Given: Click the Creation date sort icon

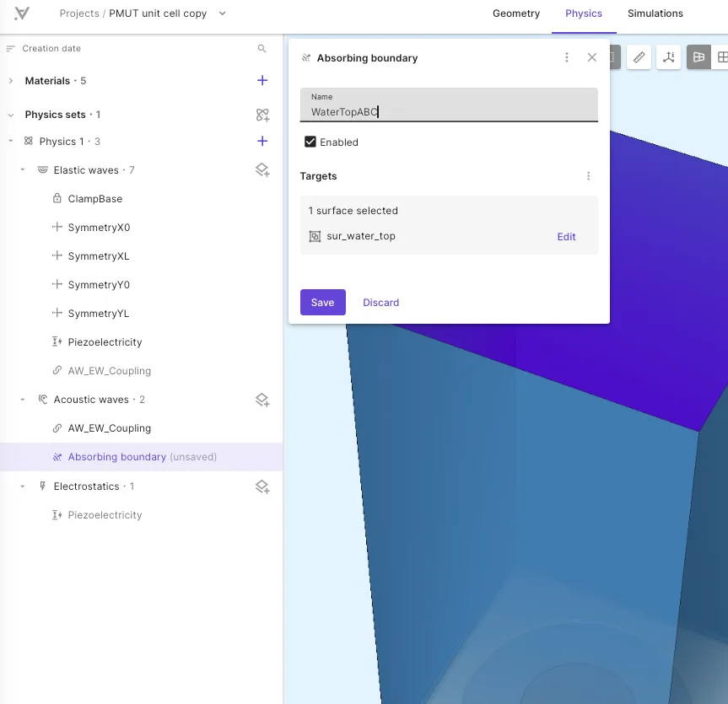Looking at the screenshot, I should pos(11,48).
